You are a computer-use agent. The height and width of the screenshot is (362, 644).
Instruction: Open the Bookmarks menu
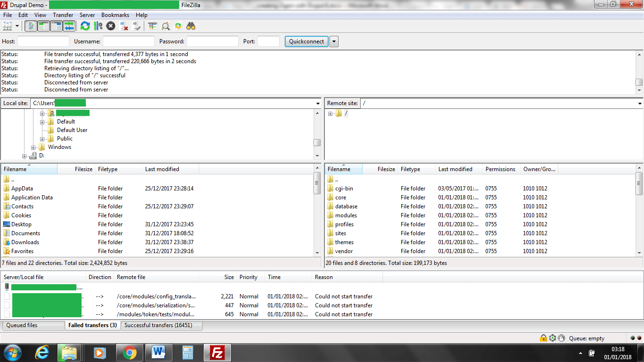115,15
